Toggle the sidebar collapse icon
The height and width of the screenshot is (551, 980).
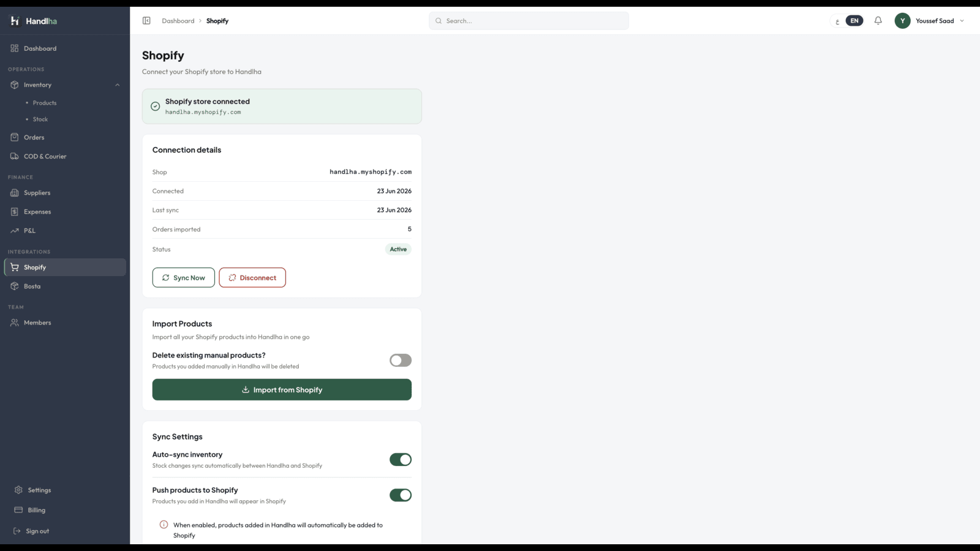[146, 21]
